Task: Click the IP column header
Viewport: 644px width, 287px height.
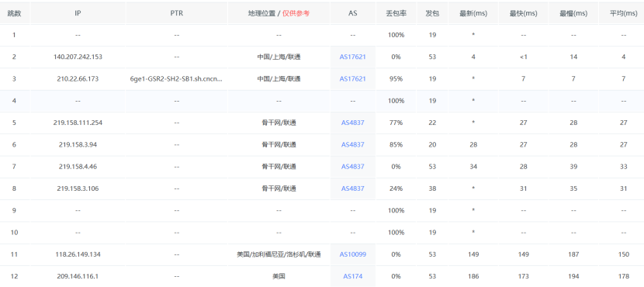Action: 78,13
